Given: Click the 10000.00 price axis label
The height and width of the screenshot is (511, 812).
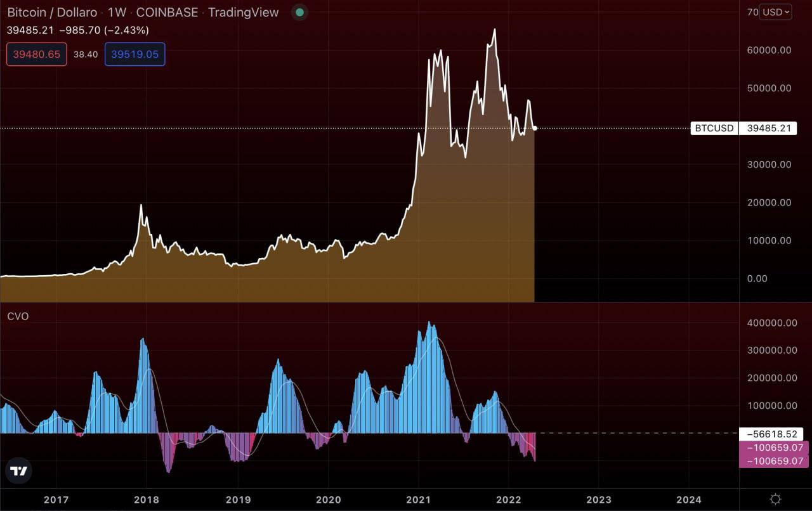Looking at the screenshot, I should point(769,240).
